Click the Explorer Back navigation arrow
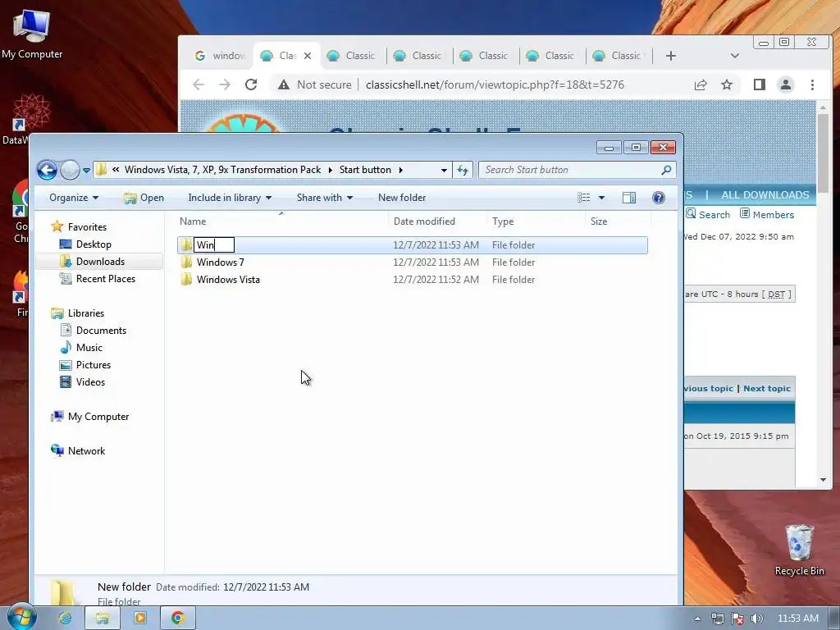 click(47, 171)
